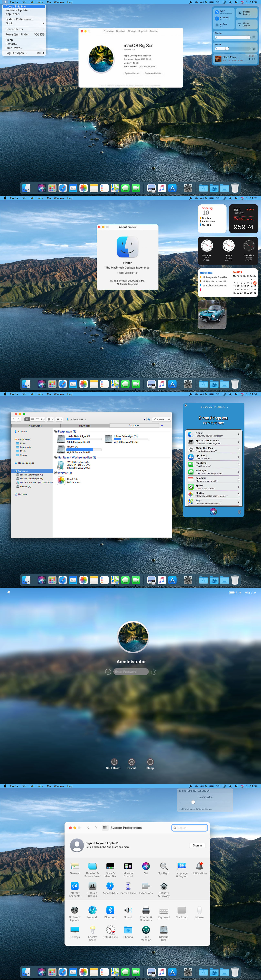Open Internet Accounts preferences

pos(74,890)
